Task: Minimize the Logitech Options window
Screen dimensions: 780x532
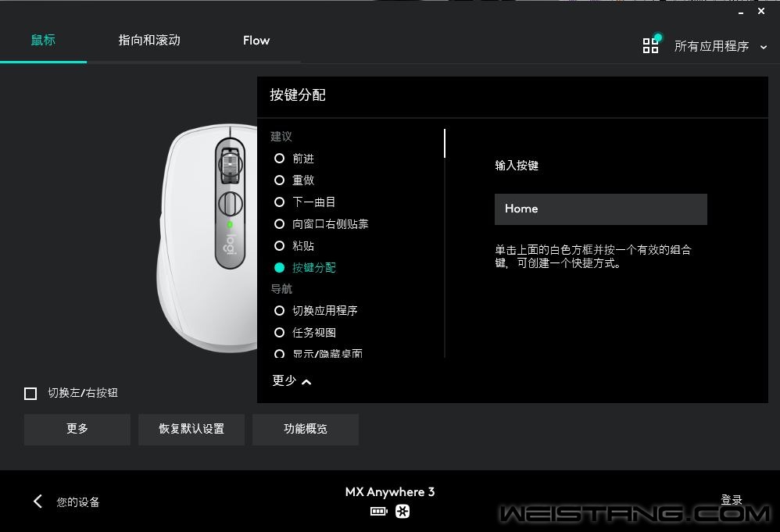Action: pyautogui.click(x=741, y=12)
